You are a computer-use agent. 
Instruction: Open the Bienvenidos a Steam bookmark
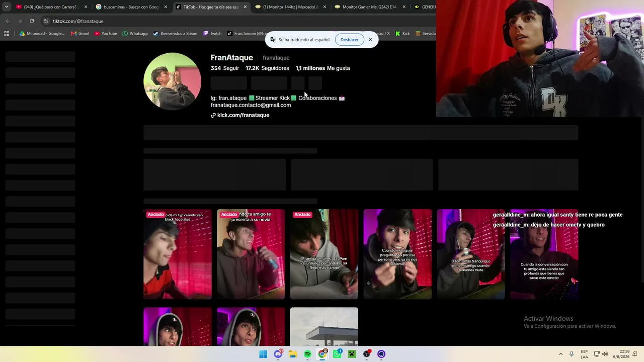coord(175,34)
